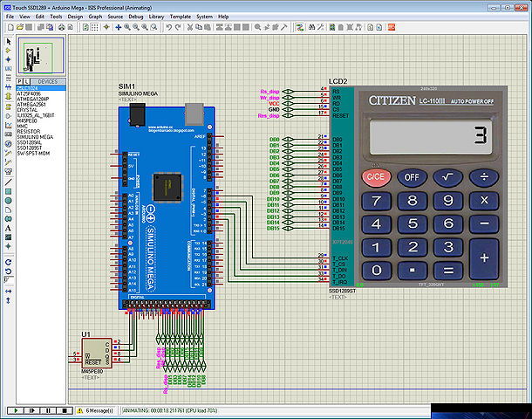Screen dimensions: 532x419
Task: Tap the red C/CE calculator key
Action: [376, 177]
